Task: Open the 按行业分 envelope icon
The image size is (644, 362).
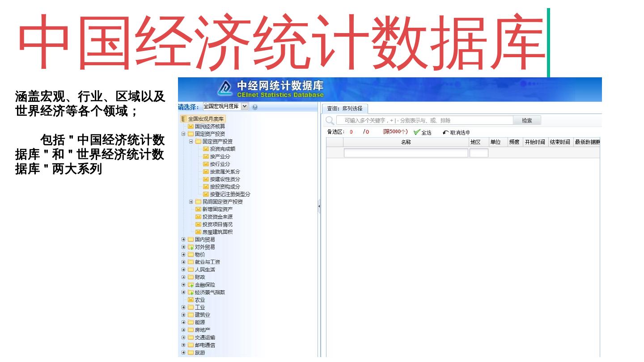Action: 206,164
